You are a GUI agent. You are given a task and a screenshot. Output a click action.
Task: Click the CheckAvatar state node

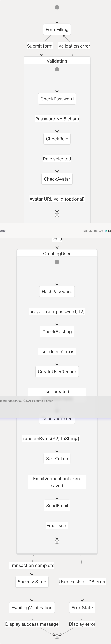click(x=57, y=179)
